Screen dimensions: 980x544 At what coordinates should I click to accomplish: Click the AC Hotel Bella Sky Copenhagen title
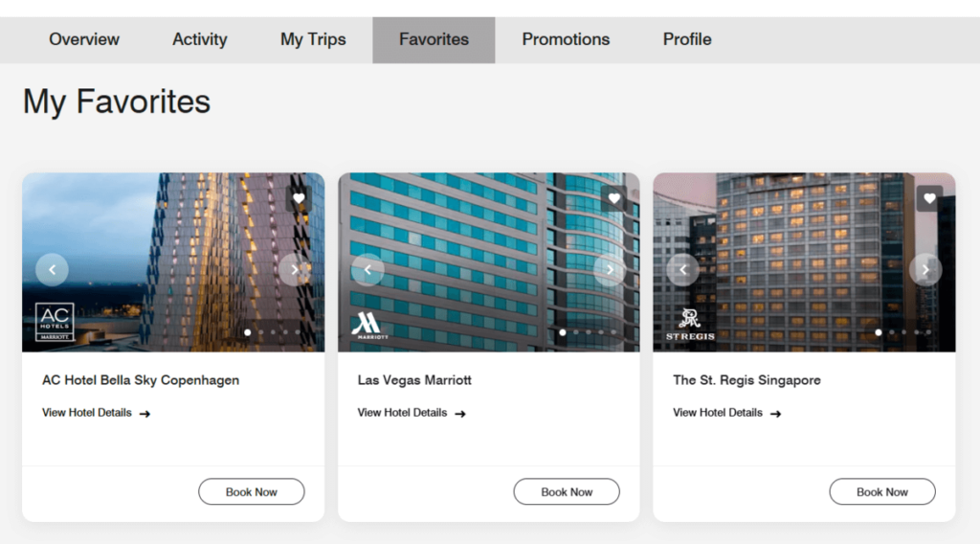click(x=141, y=380)
